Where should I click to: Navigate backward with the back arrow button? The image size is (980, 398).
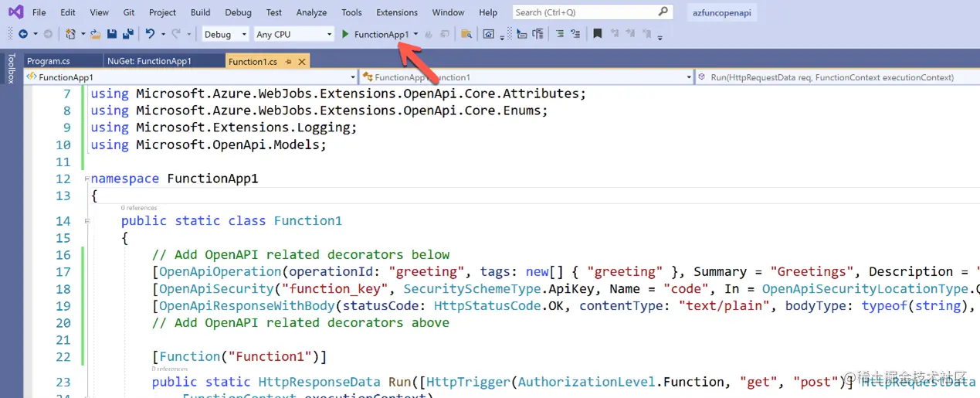(x=23, y=34)
